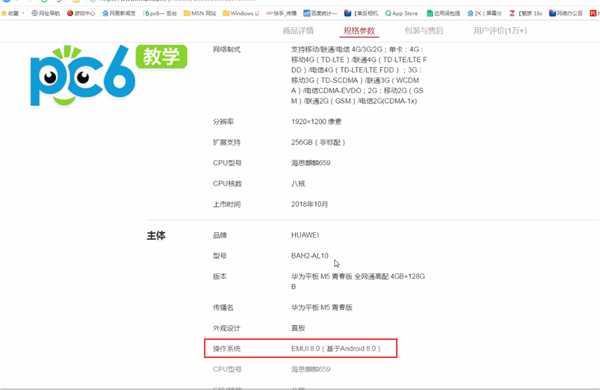Select 海思麒麟659 value above 八核
This screenshot has height=390, width=600.
click(311, 163)
